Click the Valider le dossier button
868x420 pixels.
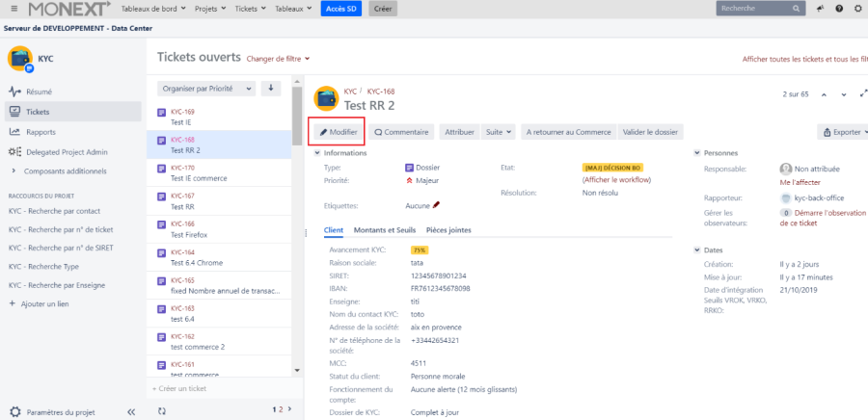650,132
